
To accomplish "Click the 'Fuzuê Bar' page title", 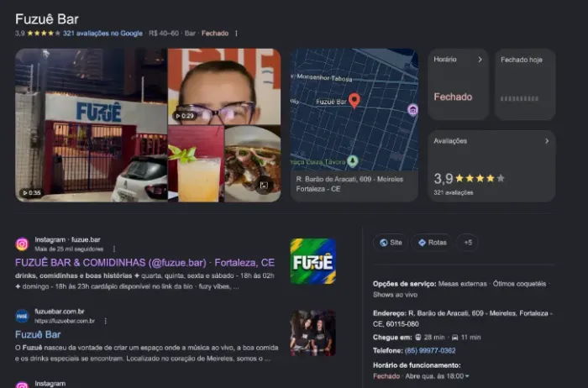I will click(x=47, y=19).
